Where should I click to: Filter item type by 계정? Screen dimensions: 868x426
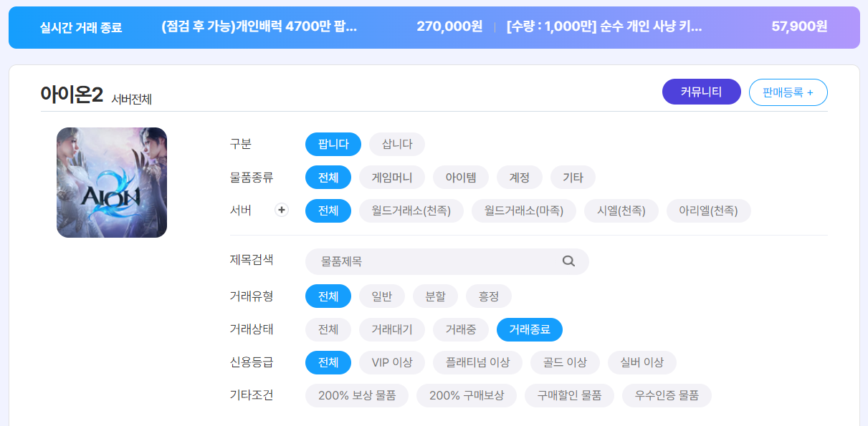[520, 178]
